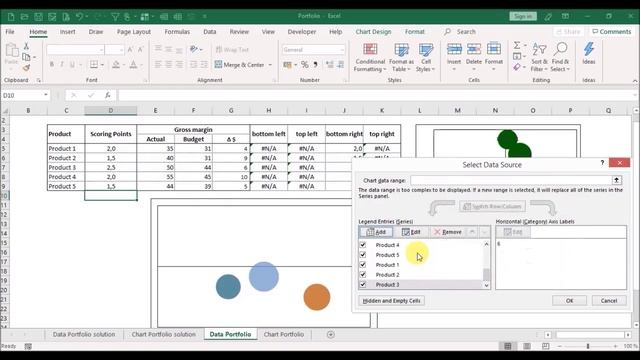Click the Percent Style icon

(304, 64)
